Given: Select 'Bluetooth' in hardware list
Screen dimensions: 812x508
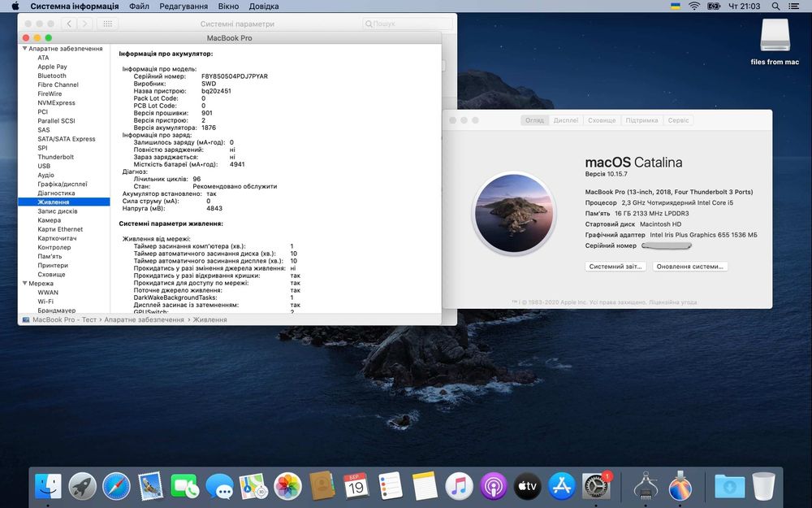Looking at the screenshot, I should coord(52,76).
